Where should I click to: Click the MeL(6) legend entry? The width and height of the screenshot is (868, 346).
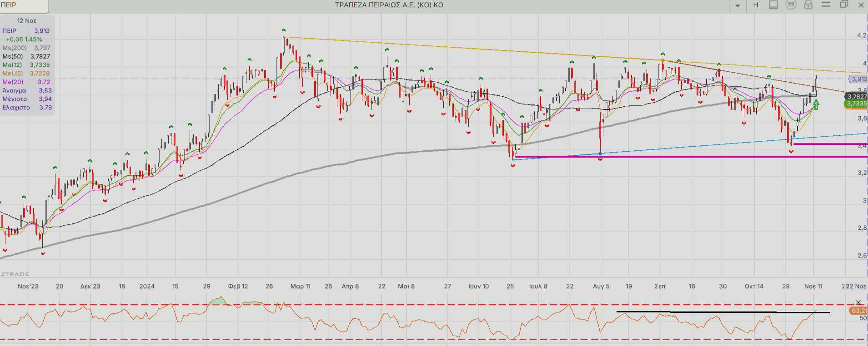(26, 73)
